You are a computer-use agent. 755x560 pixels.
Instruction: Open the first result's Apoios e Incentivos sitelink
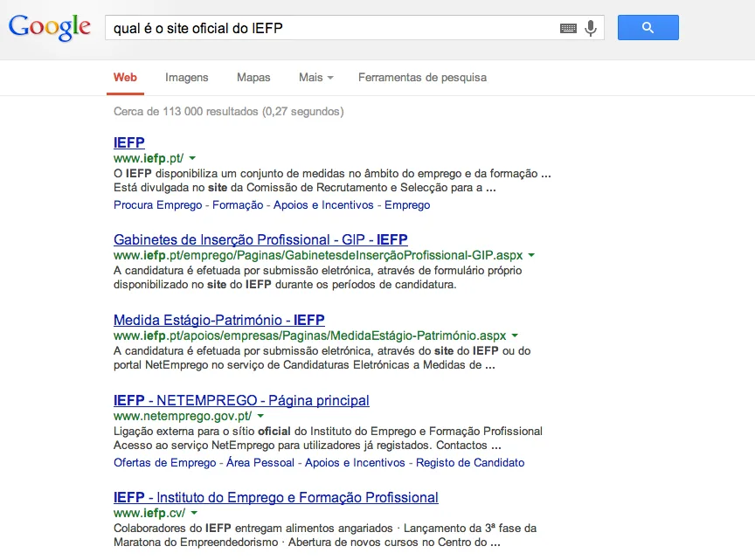323,205
